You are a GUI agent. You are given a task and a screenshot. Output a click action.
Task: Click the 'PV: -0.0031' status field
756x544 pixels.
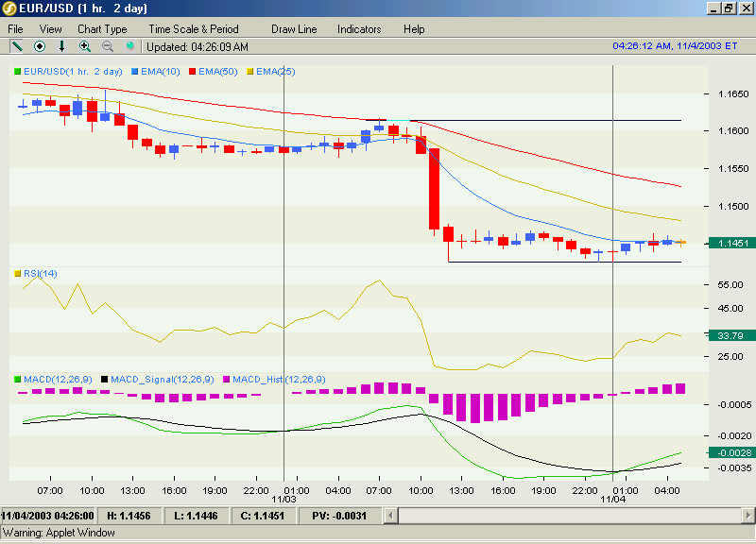[339, 516]
